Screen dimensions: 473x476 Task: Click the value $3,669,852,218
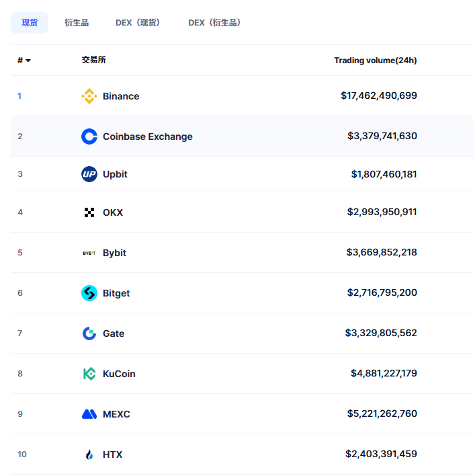[x=382, y=252]
